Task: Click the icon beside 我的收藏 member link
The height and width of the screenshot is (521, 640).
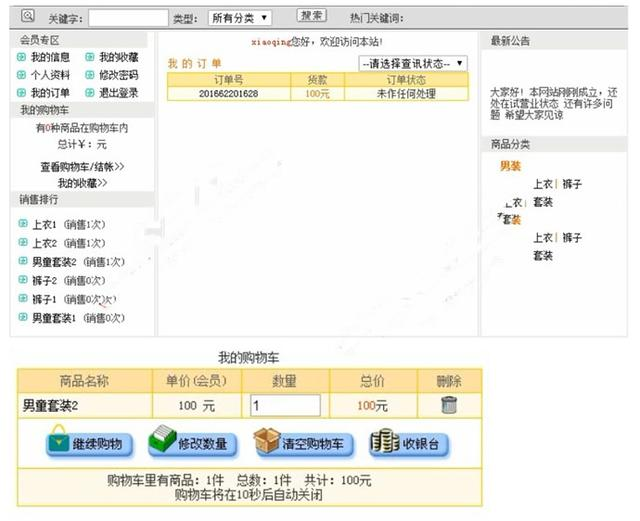Action: click(x=89, y=57)
